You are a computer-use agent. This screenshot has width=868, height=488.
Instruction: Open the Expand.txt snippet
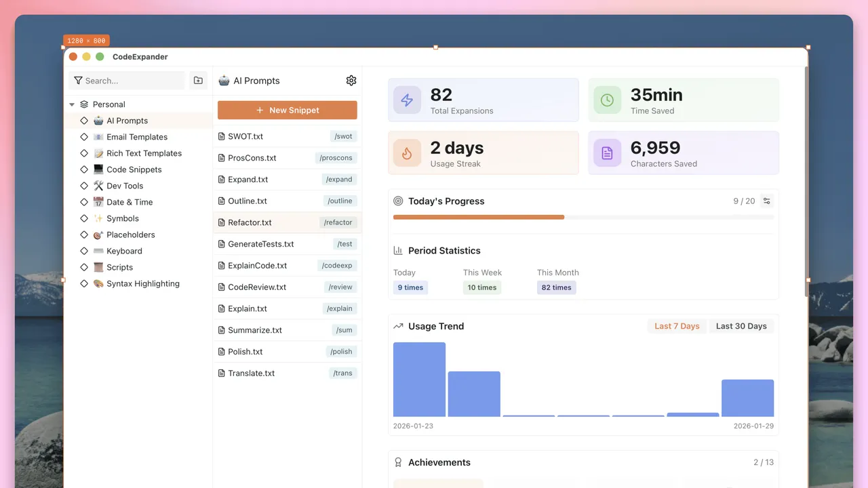click(288, 180)
